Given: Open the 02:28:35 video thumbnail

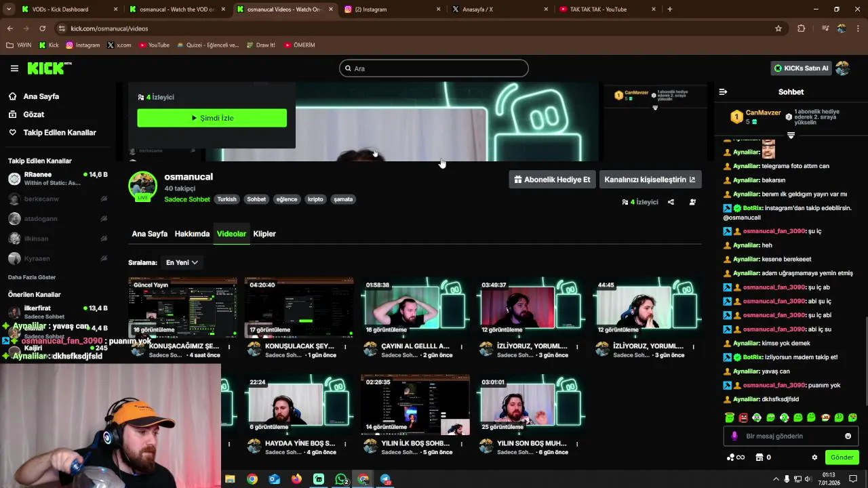Looking at the screenshot, I should click(x=414, y=404).
